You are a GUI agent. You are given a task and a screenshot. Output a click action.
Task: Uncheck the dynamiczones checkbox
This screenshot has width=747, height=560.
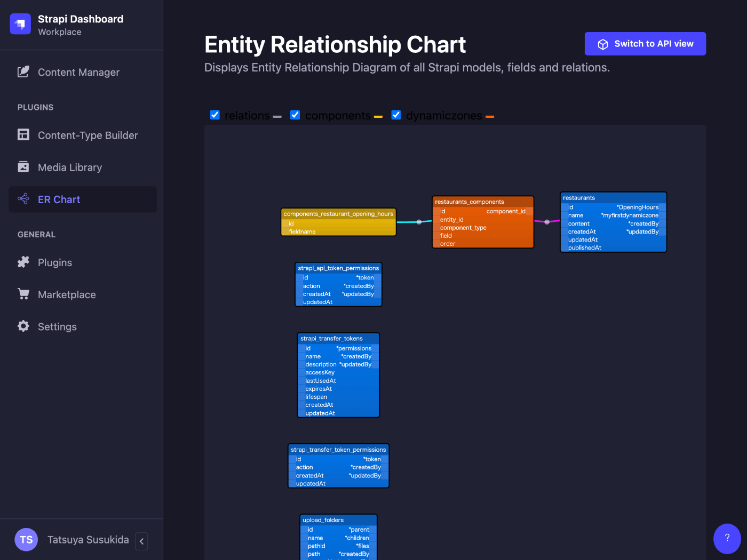[x=396, y=115]
